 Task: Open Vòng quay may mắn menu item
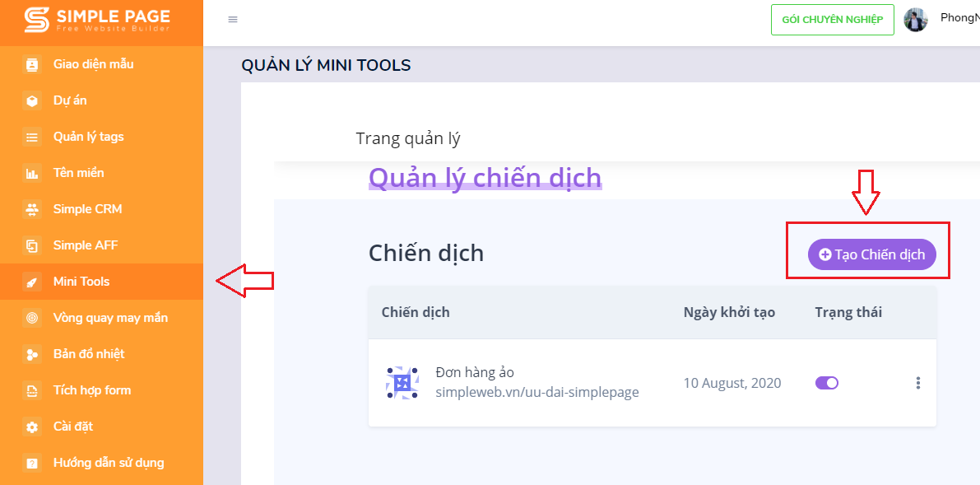pyautogui.click(x=101, y=318)
